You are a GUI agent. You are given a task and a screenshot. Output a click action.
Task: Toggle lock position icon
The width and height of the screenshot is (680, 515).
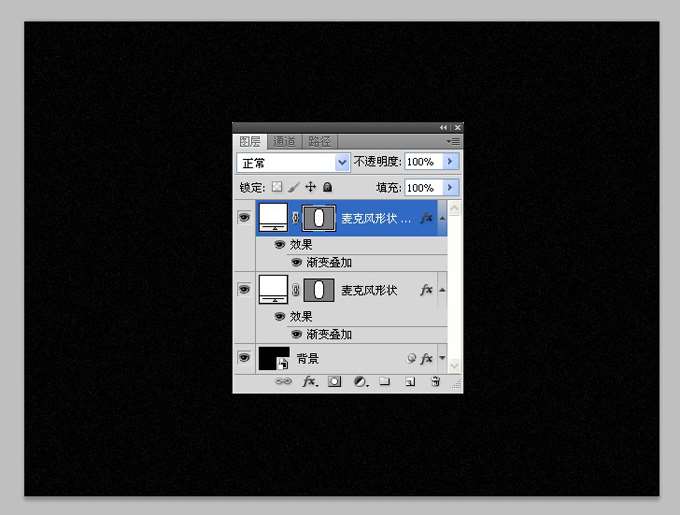pyautogui.click(x=311, y=187)
